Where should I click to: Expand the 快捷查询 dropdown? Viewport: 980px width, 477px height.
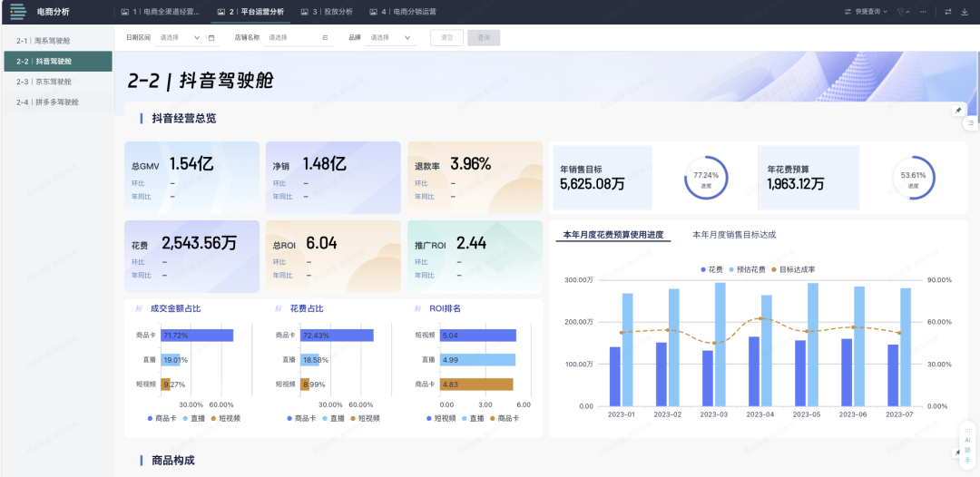(866, 12)
